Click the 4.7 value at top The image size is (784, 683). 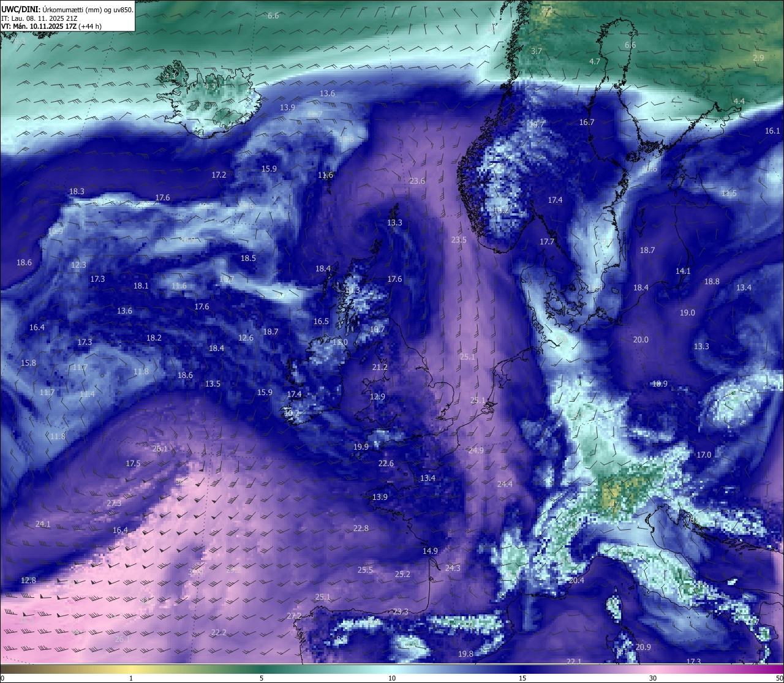[x=595, y=61]
